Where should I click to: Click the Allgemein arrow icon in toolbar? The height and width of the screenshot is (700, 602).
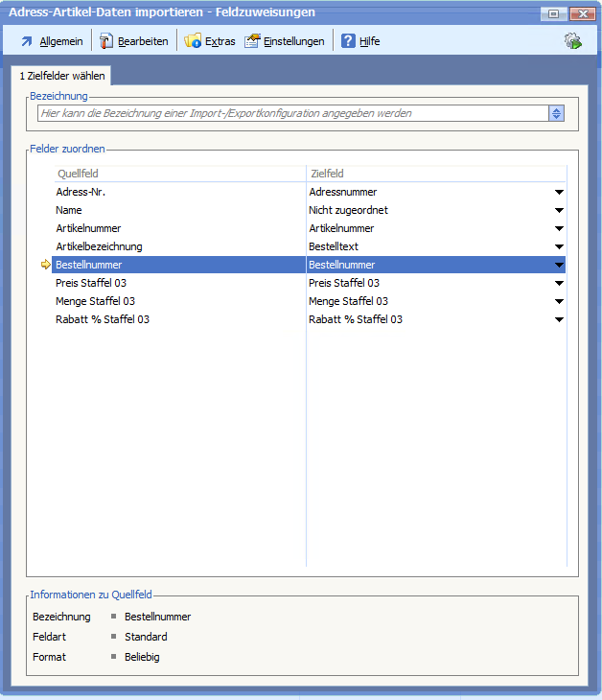point(27,41)
